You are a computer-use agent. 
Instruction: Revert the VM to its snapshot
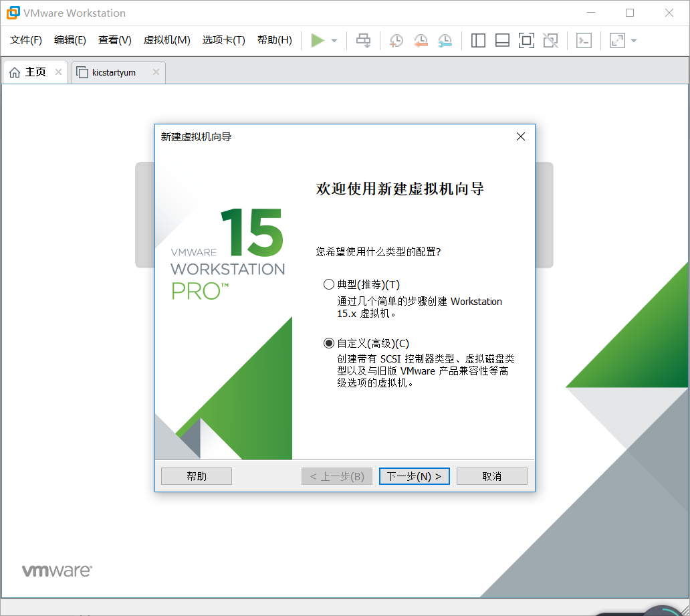[x=421, y=40]
